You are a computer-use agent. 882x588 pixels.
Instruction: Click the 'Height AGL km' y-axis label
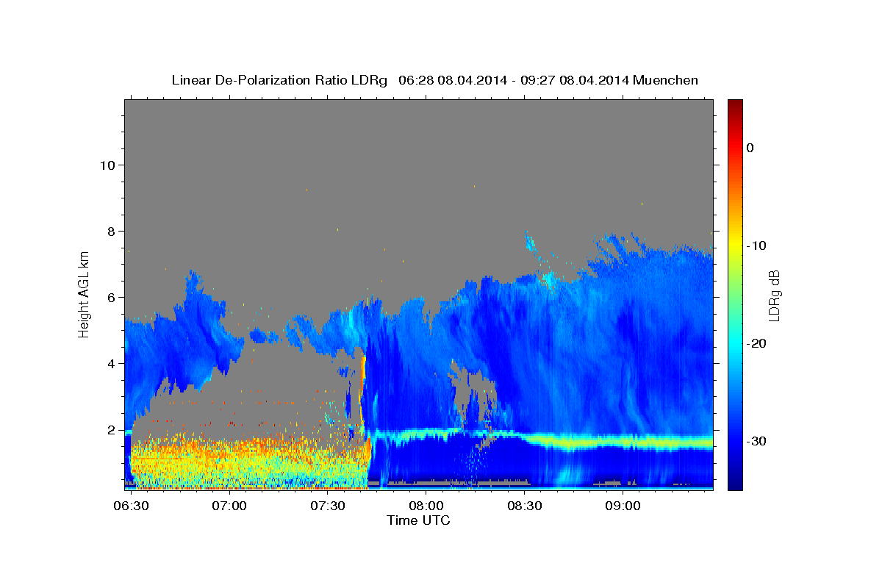pos(85,294)
